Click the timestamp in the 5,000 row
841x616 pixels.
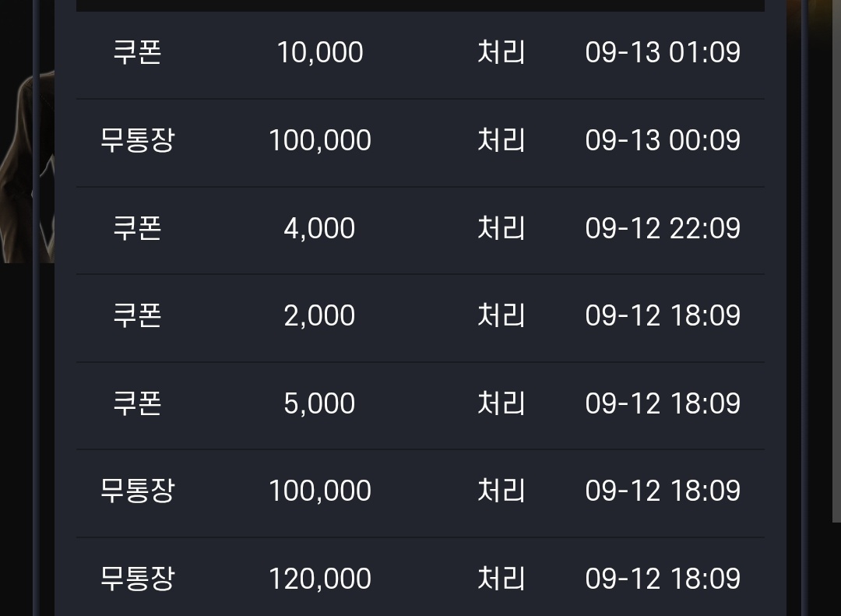coord(663,403)
